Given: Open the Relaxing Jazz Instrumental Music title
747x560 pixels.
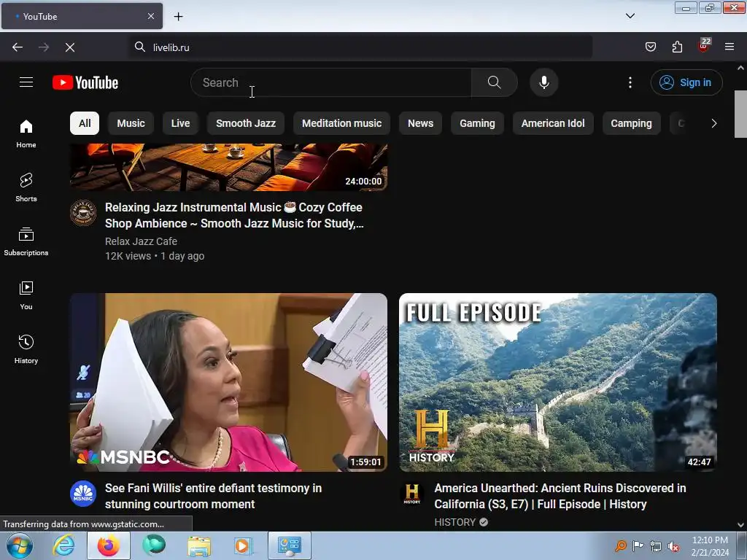Looking at the screenshot, I should point(234,215).
